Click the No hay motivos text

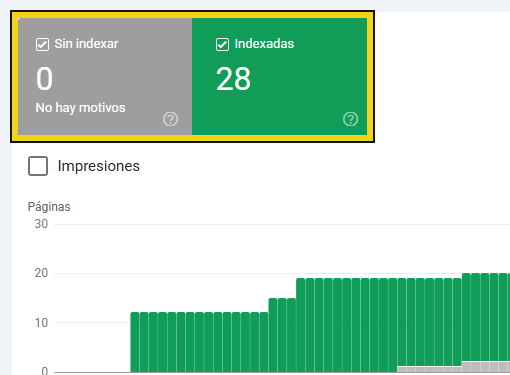80,108
